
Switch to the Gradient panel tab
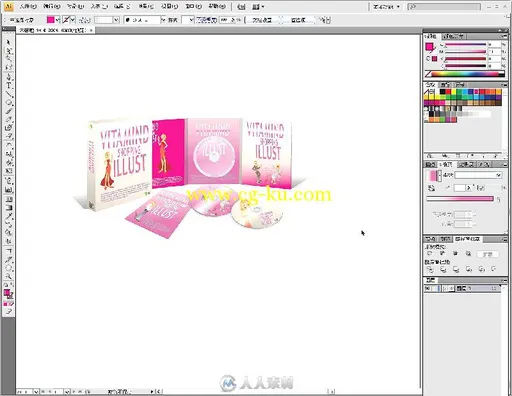click(x=445, y=164)
